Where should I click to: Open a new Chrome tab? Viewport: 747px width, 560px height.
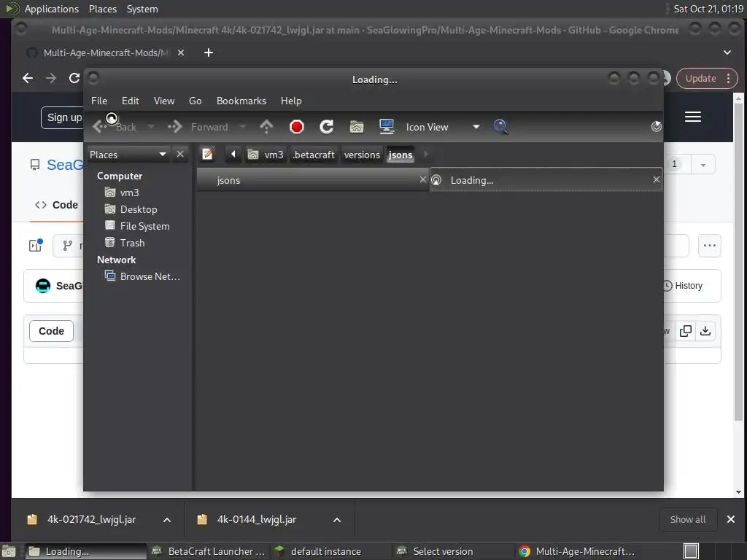tap(208, 52)
